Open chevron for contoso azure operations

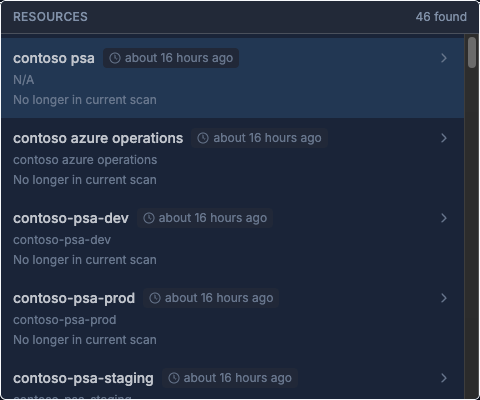pyautogui.click(x=444, y=138)
